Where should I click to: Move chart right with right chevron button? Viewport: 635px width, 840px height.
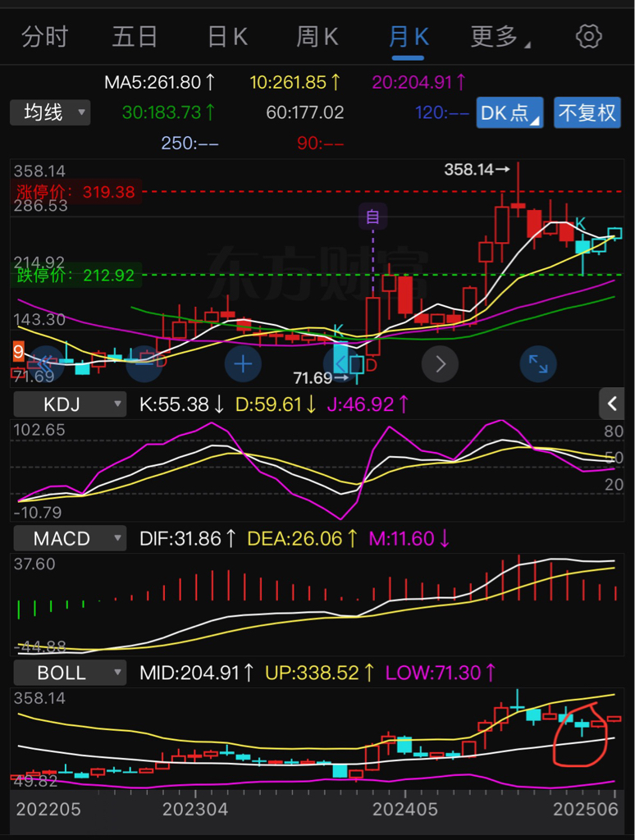pos(440,364)
